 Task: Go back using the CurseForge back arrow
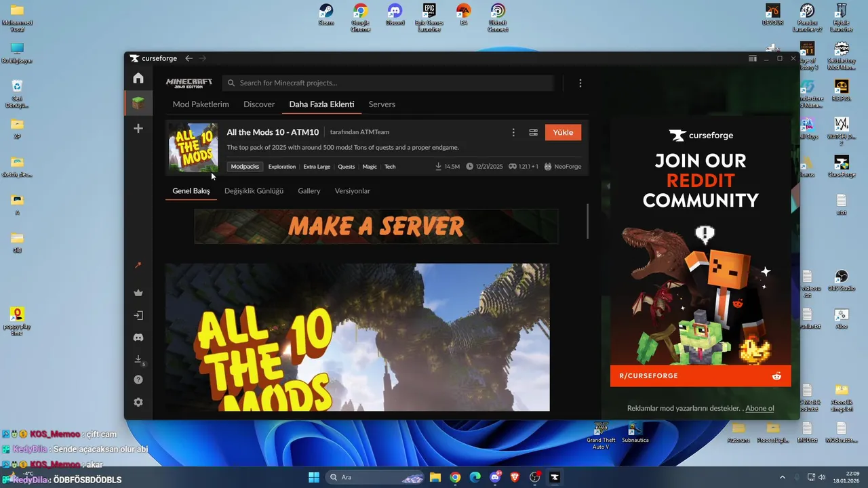point(189,58)
